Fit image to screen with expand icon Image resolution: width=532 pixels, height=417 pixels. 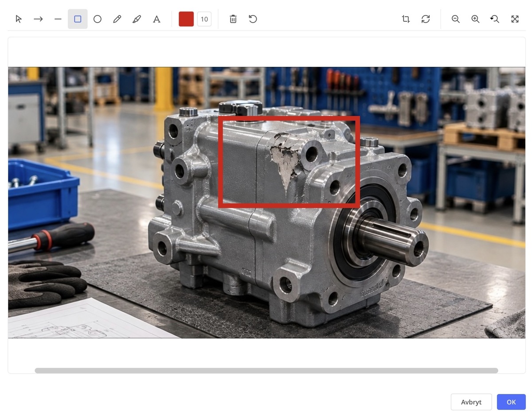[515, 19]
